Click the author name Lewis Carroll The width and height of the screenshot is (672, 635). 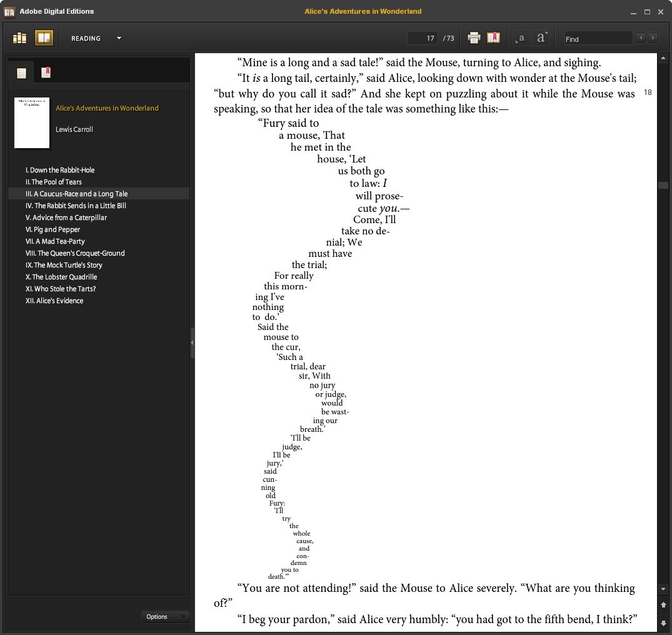[x=74, y=129]
